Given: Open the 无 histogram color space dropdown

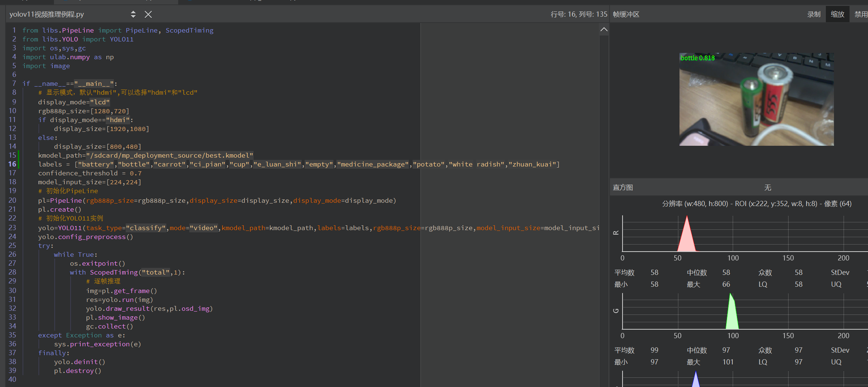Looking at the screenshot, I should coord(767,188).
